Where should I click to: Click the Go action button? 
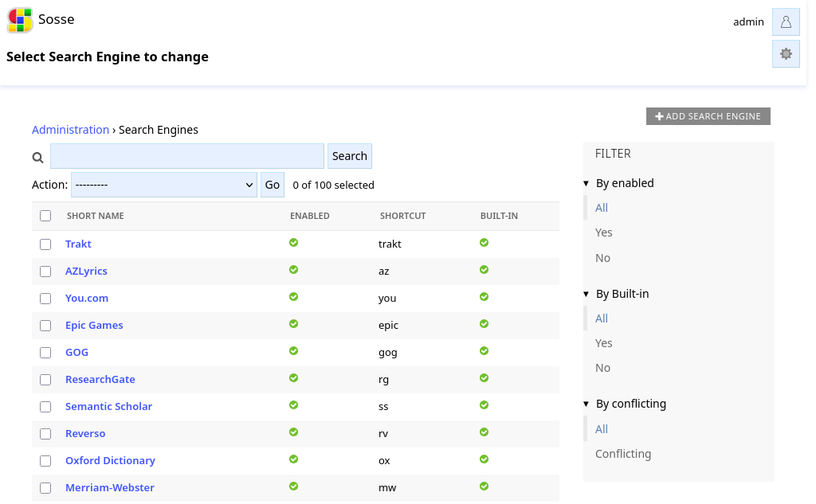[273, 185]
